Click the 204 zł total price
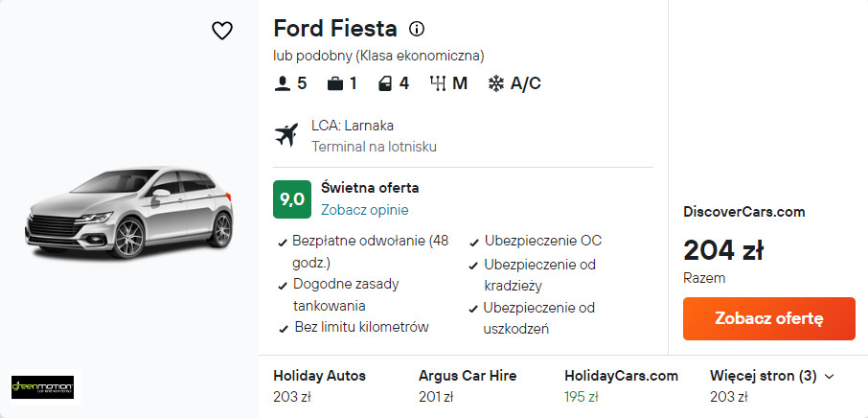The height and width of the screenshot is (418, 868). click(723, 250)
